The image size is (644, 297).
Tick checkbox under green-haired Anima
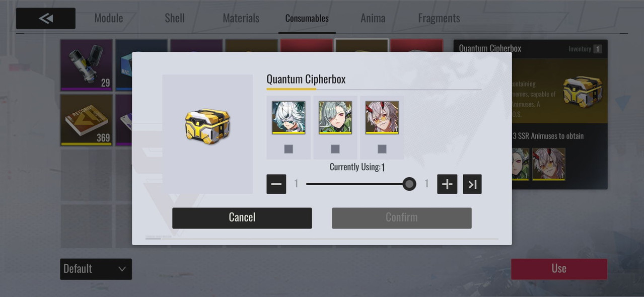(x=335, y=149)
